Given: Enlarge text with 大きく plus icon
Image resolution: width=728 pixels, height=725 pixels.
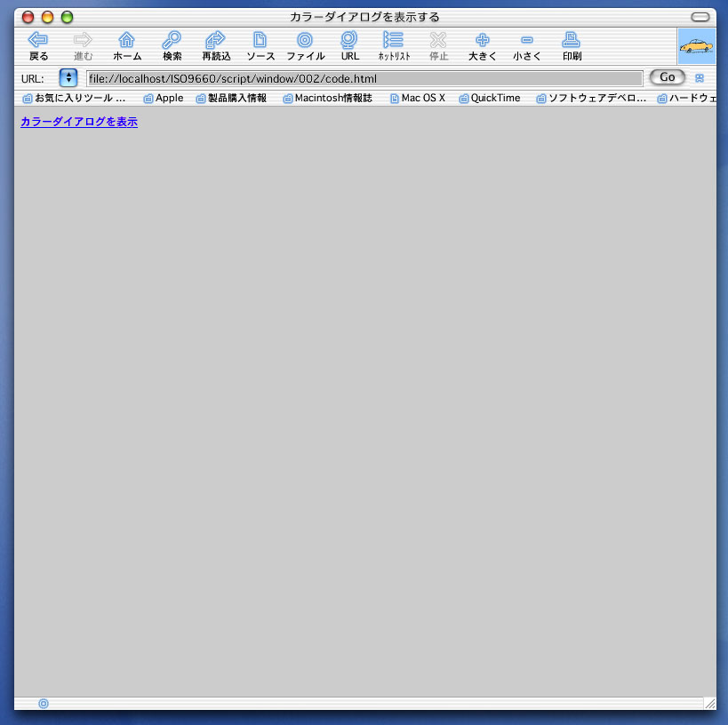Looking at the screenshot, I should (x=483, y=46).
